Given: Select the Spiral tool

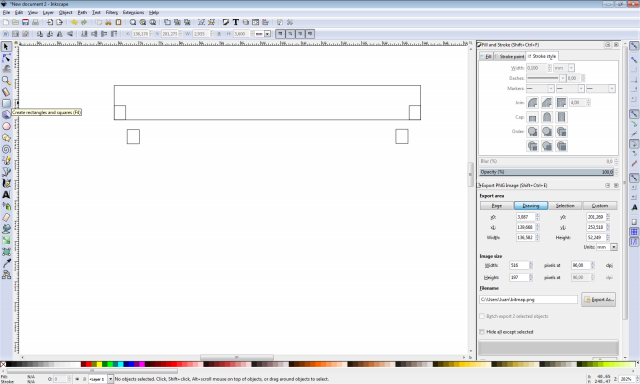Looking at the screenshot, I should point(6,149).
